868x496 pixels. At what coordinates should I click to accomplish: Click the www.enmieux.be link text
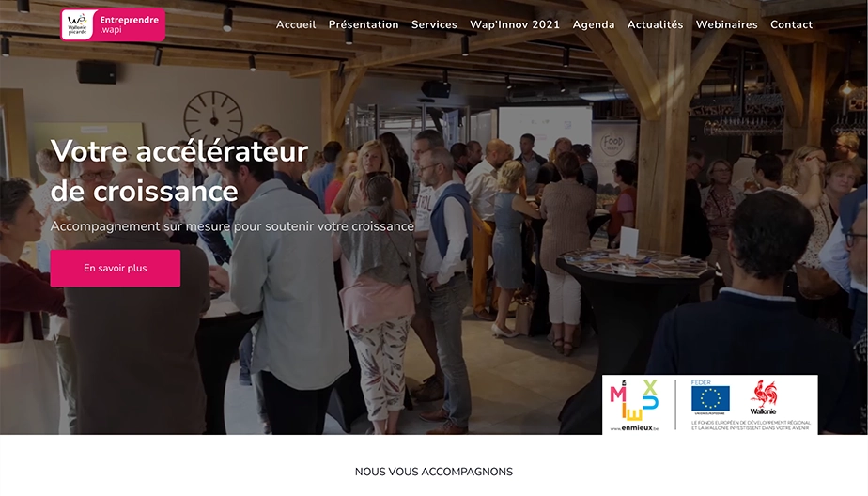pos(634,428)
